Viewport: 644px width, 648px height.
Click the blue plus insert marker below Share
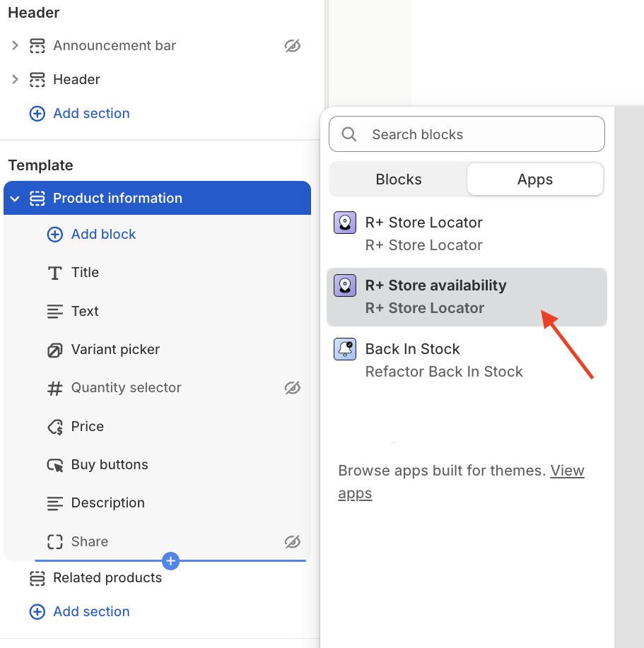[170, 561]
